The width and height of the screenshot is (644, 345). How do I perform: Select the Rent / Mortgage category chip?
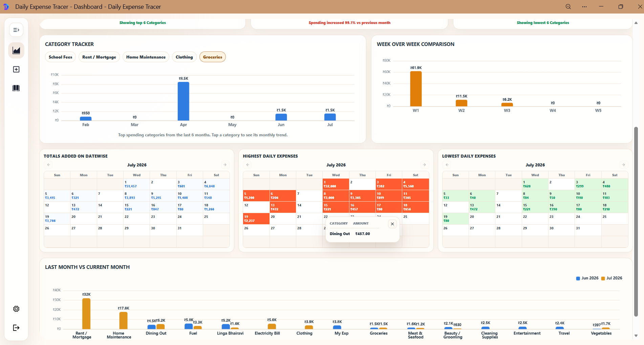pyautogui.click(x=99, y=57)
